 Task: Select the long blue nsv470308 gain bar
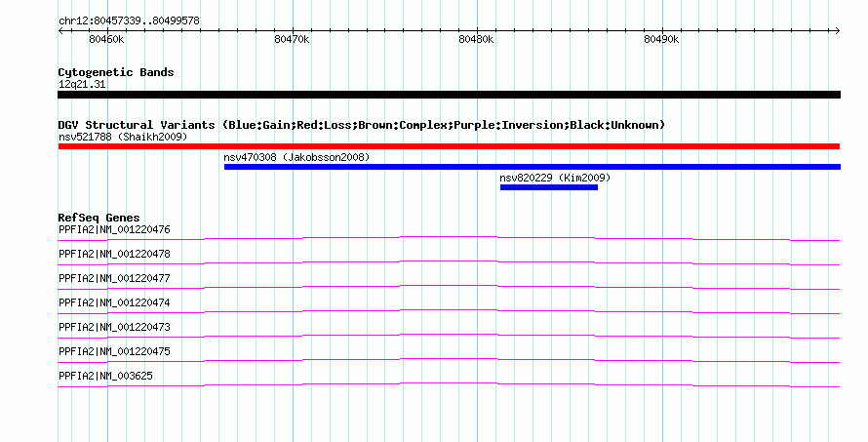point(533,167)
